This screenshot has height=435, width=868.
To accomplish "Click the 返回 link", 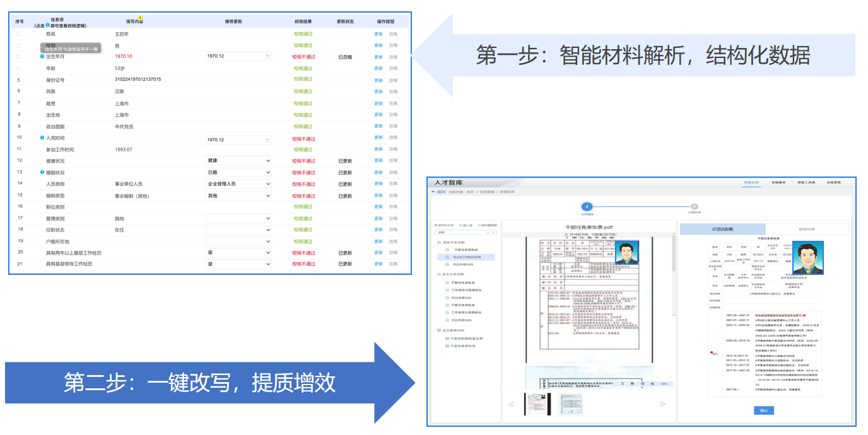I will 442,192.
